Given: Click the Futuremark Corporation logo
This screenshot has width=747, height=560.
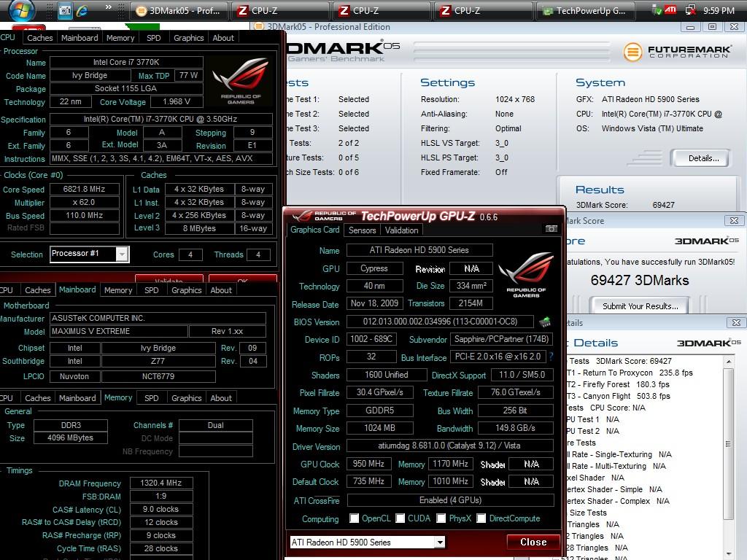Looking at the screenshot, I should pyautogui.click(x=677, y=52).
